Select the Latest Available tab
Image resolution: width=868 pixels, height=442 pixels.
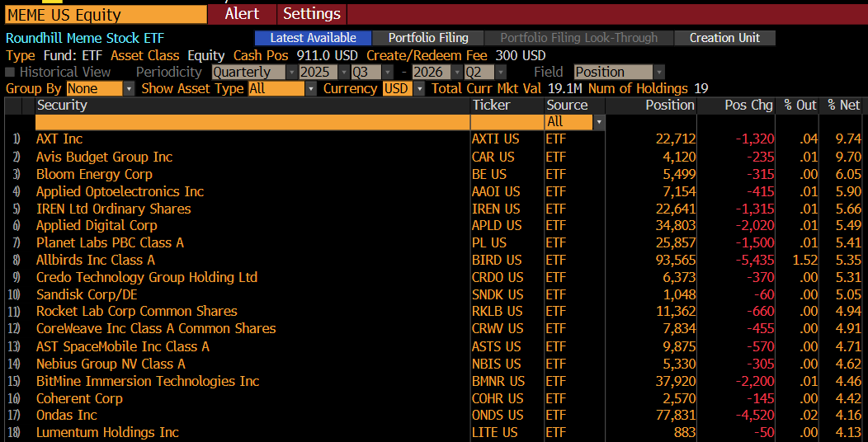point(313,38)
